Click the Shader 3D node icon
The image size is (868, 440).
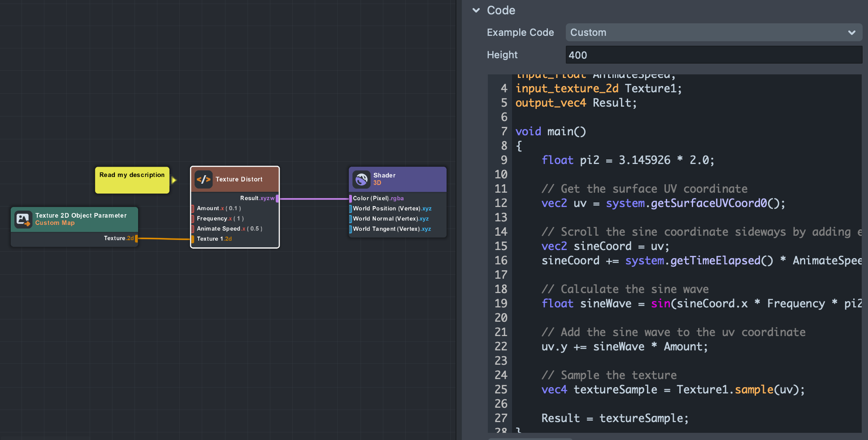(361, 179)
